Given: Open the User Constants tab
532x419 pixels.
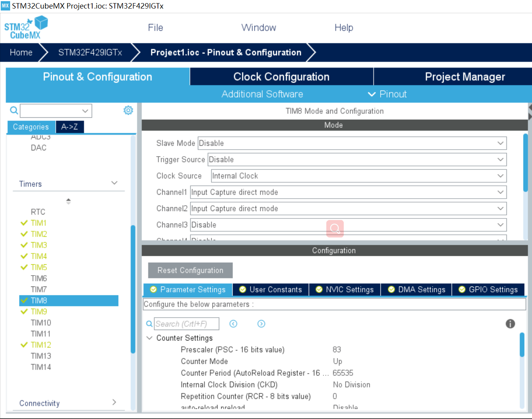Looking at the screenshot, I should 271,290.
